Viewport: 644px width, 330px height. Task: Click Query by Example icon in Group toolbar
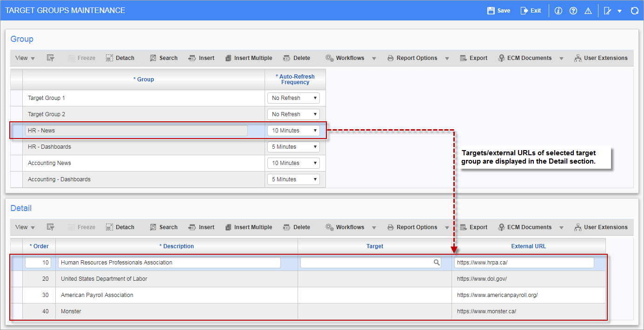pyautogui.click(x=51, y=58)
